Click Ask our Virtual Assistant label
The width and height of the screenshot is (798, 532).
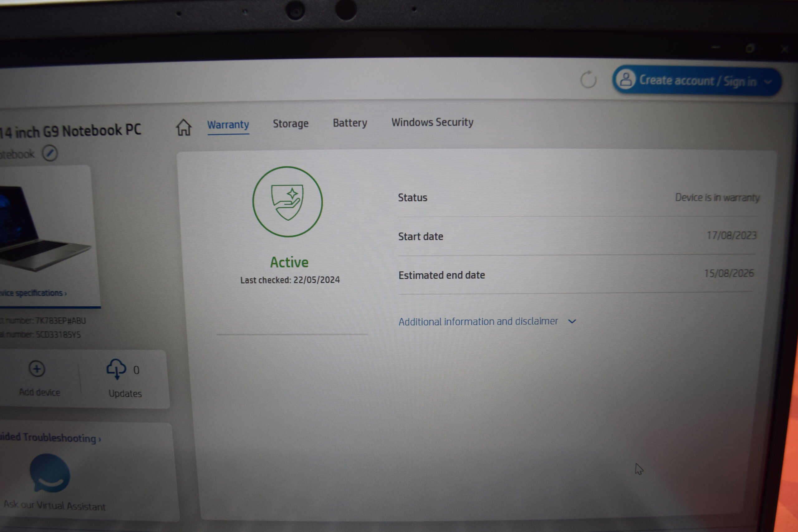pos(55,506)
